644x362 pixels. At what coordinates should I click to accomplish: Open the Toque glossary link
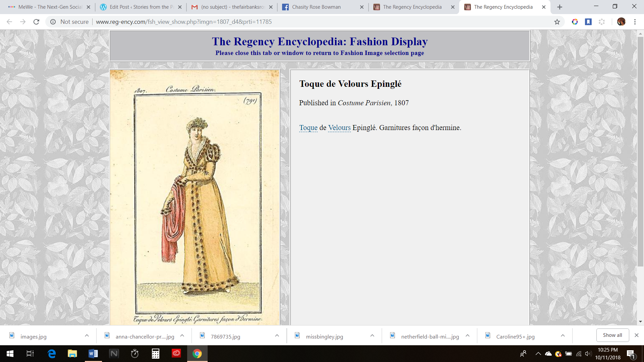tap(308, 128)
